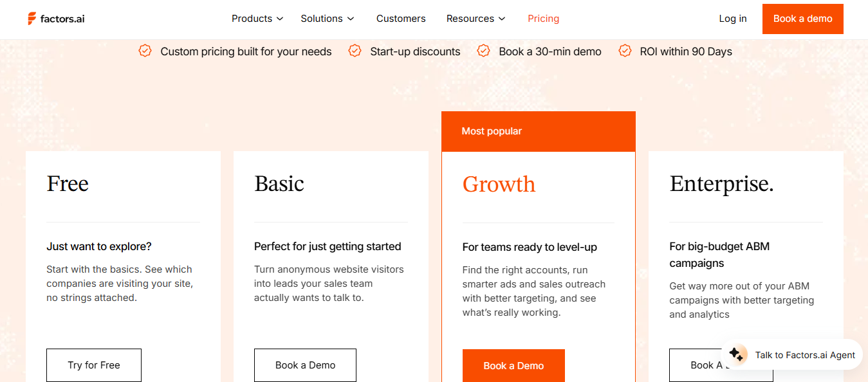The image size is (868, 382).
Task: Click the Most popular banner on Growth
Action: coord(538,131)
